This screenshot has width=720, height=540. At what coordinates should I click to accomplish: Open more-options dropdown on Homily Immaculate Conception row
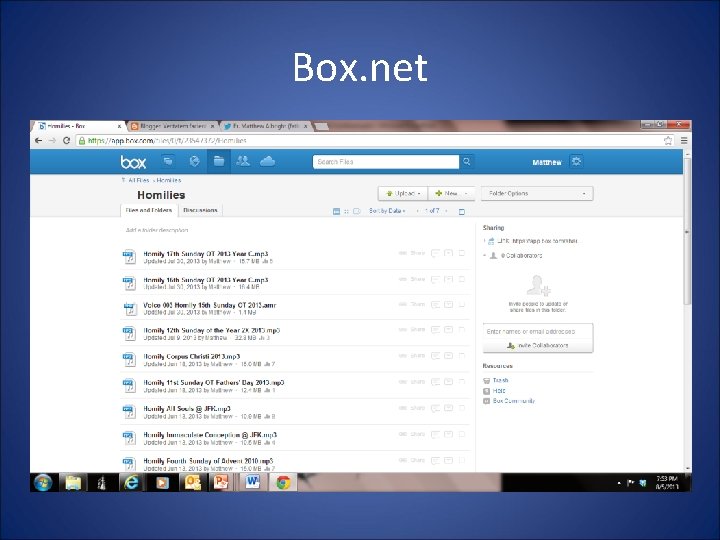449,434
